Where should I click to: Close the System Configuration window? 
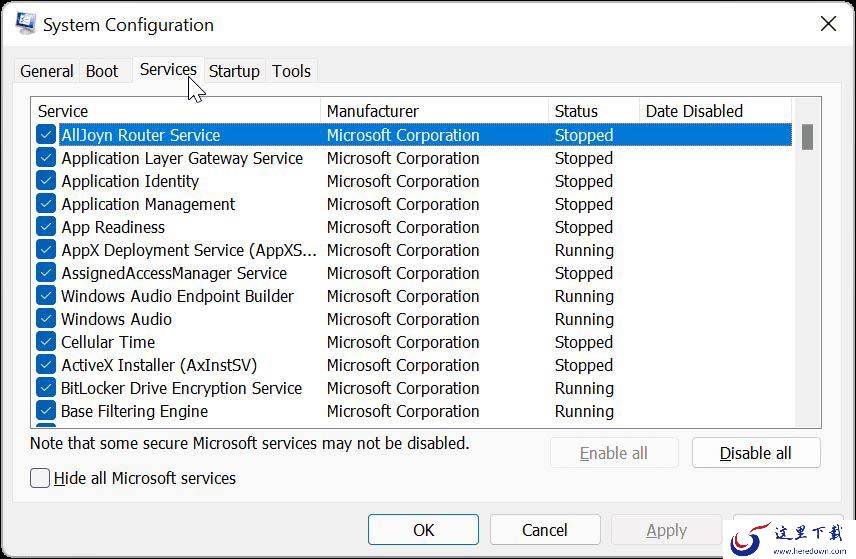828,23
